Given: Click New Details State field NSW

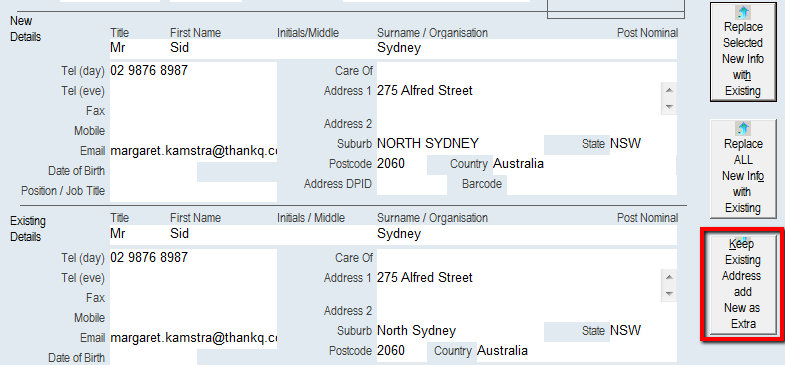Looking at the screenshot, I should pos(643,144).
